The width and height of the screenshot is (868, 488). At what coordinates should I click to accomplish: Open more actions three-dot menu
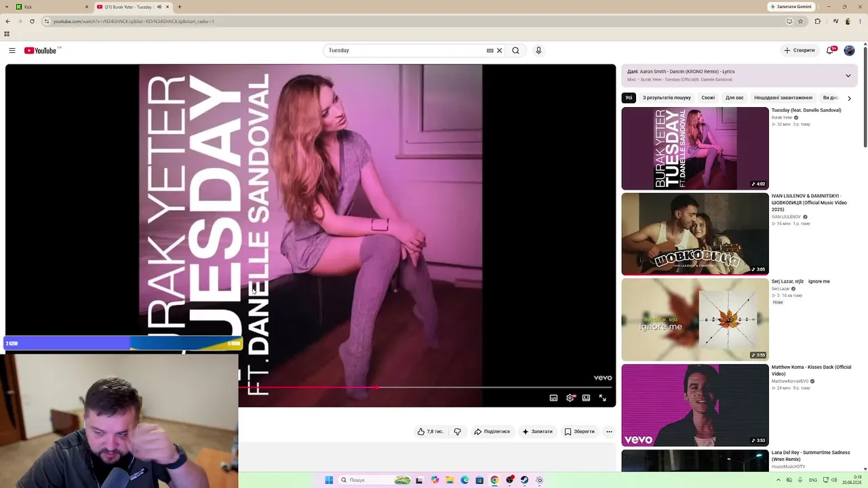point(609,432)
